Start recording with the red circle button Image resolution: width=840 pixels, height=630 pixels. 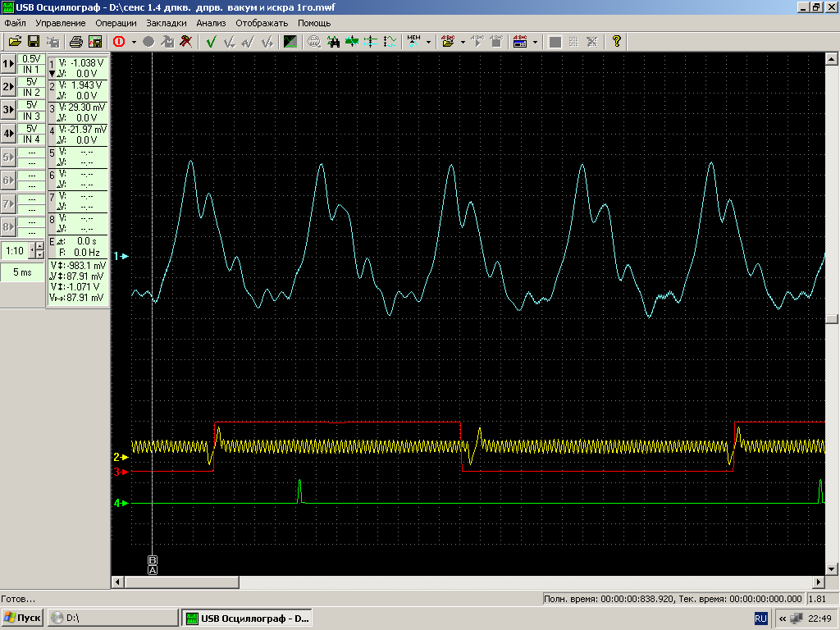119,41
